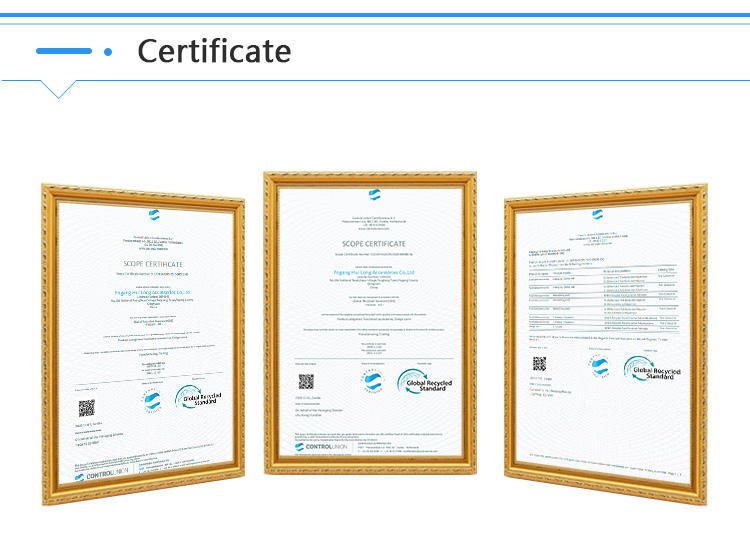Image resolution: width=750 pixels, height=549 pixels.
Task: Click the Control Union logo on center certificate footer
Action: (321, 447)
